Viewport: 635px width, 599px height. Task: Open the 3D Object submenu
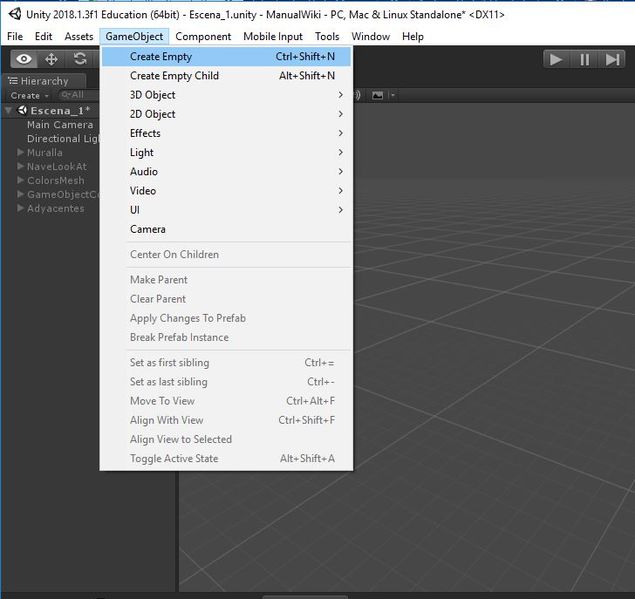click(226, 95)
